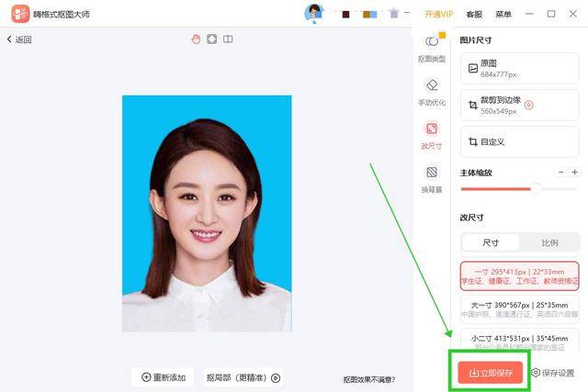This screenshot has height=392, width=588.
Task: Switch to the 比例 tab
Action: [x=549, y=243]
